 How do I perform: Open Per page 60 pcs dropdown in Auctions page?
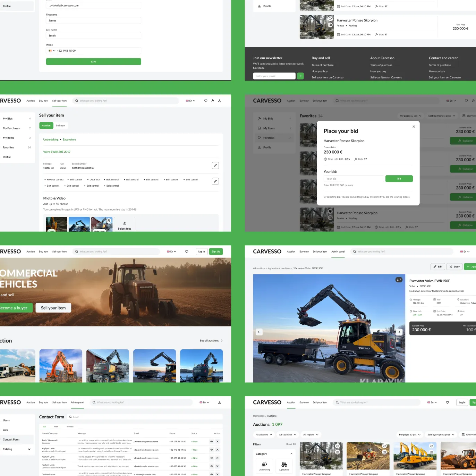click(410, 435)
